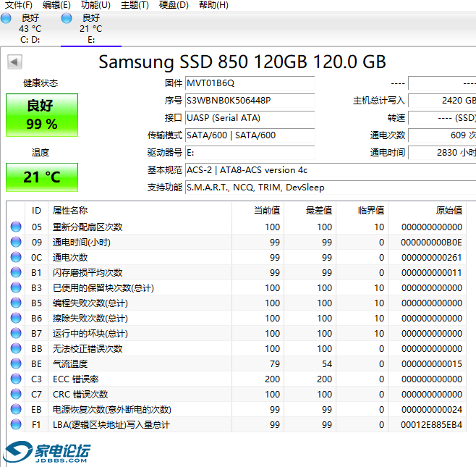Image resolution: width=476 pixels, height=467 pixels.
Task: Click raw value 00012E885EB4
Action: coord(431,424)
